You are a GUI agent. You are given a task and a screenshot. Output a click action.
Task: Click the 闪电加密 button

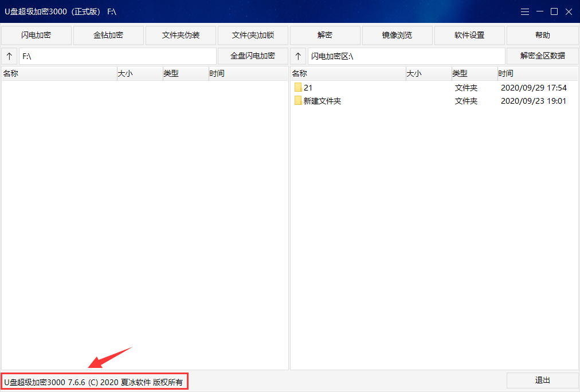point(36,35)
